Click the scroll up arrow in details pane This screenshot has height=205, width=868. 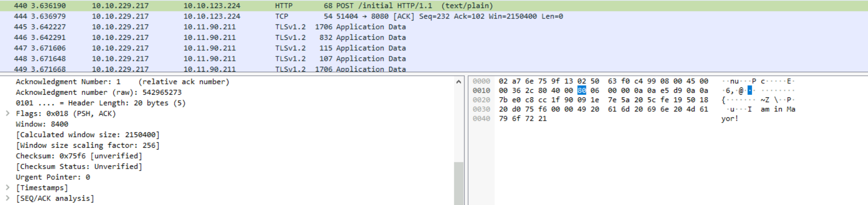click(x=459, y=81)
